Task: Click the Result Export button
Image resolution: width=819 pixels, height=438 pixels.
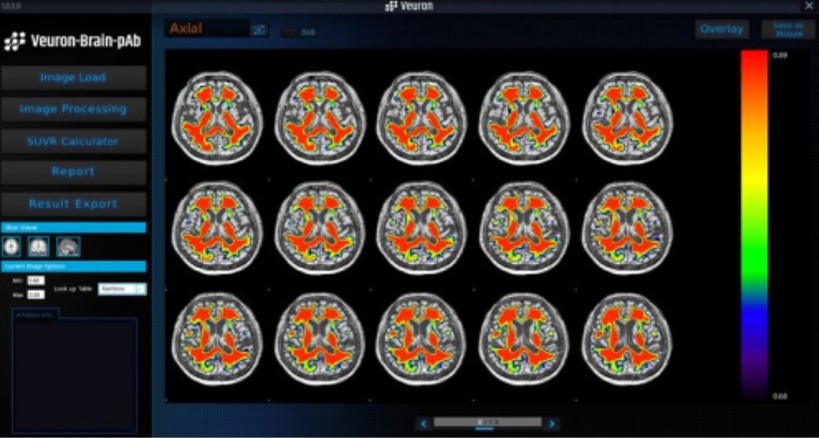Action: point(73,204)
